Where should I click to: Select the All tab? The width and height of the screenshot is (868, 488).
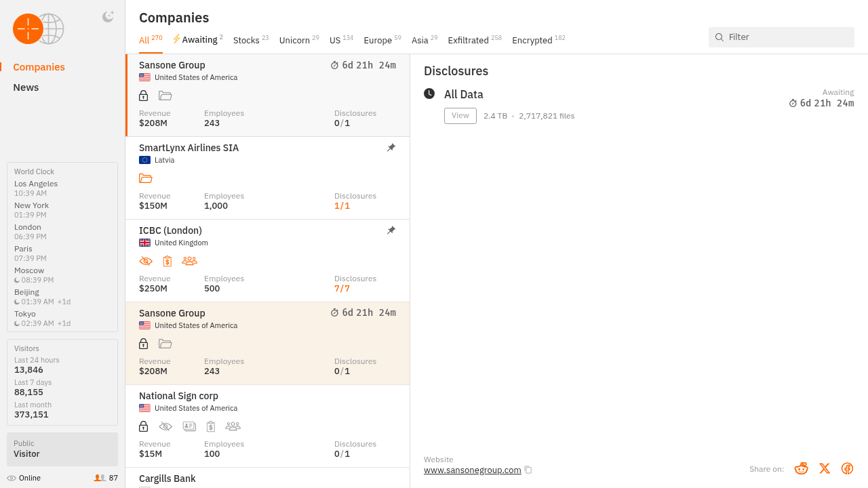tap(151, 40)
